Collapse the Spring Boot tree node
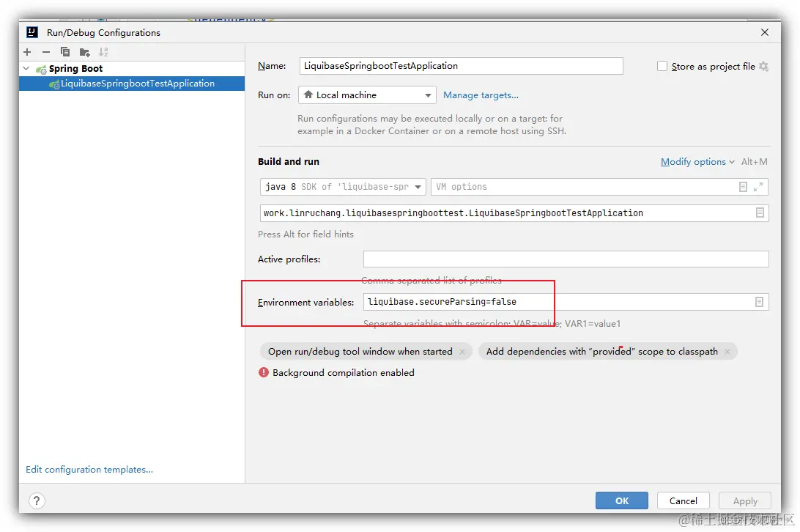 pos(26,68)
